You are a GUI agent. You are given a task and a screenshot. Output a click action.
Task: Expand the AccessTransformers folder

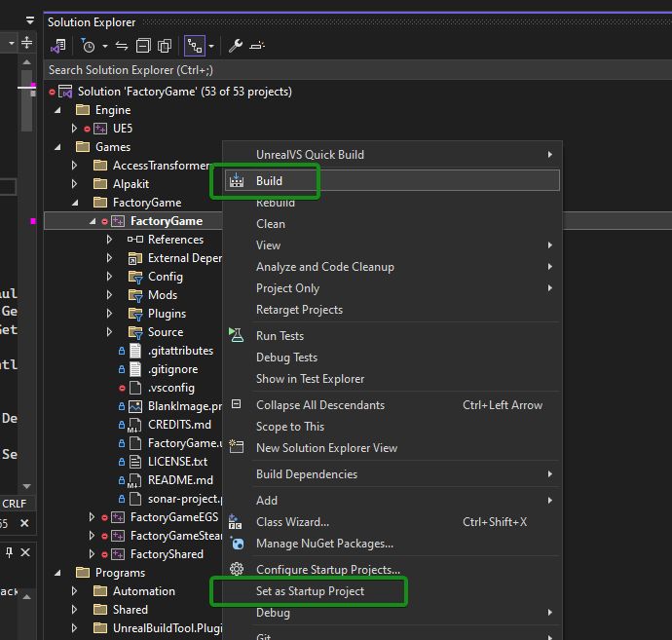(x=74, y=166)
